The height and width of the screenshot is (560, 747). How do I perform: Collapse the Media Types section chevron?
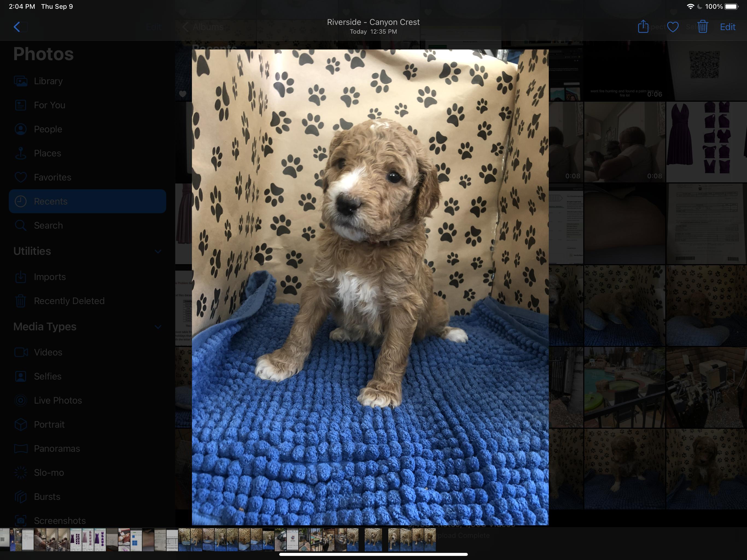tap(158, 326)
